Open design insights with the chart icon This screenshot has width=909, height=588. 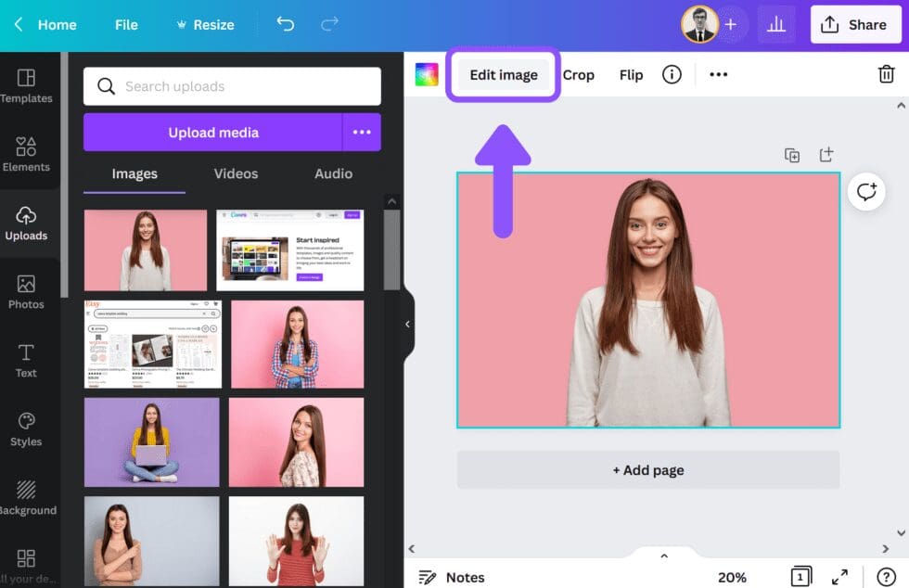776,24
